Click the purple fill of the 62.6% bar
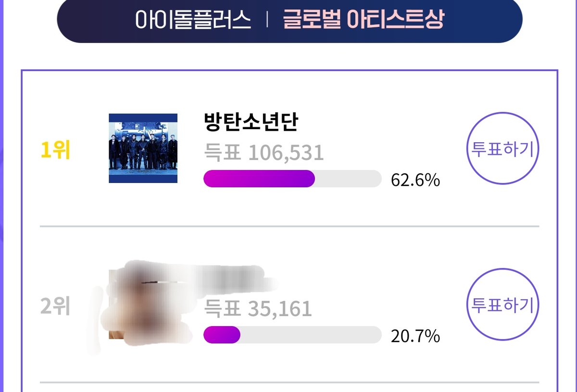Image resolution: width=577 pixels, height=392 pixels. coord(259,179)
